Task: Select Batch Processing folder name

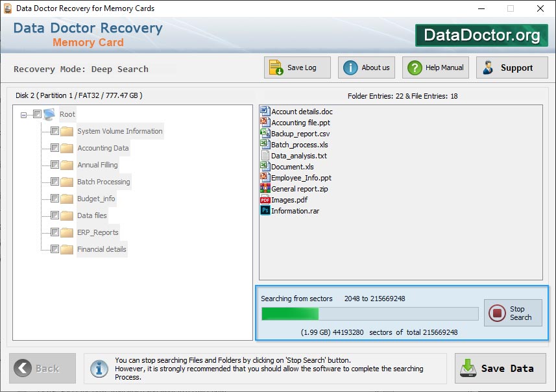Action: click(104, 182)
